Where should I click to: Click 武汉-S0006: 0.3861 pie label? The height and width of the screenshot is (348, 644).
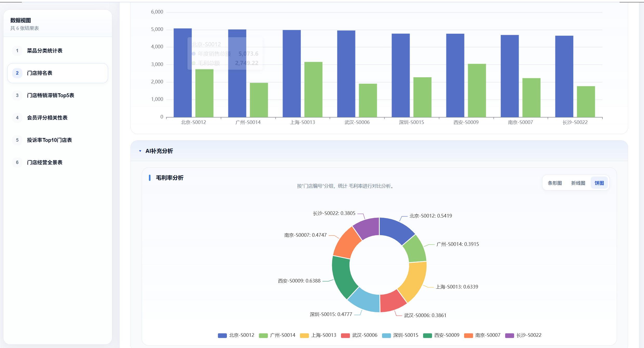[x=425, y=316]
